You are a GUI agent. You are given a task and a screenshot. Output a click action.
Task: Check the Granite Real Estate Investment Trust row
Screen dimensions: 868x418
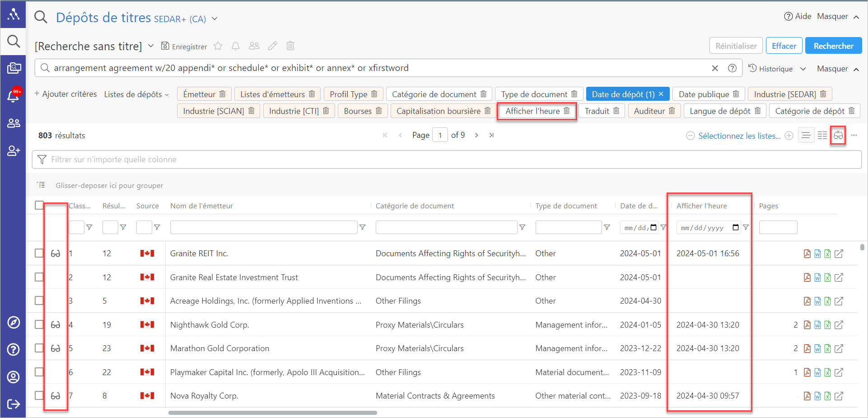pos(39,277)
